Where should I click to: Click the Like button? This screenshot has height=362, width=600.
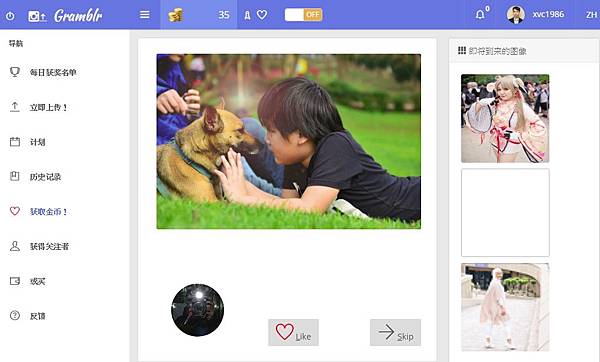[293, 333]
